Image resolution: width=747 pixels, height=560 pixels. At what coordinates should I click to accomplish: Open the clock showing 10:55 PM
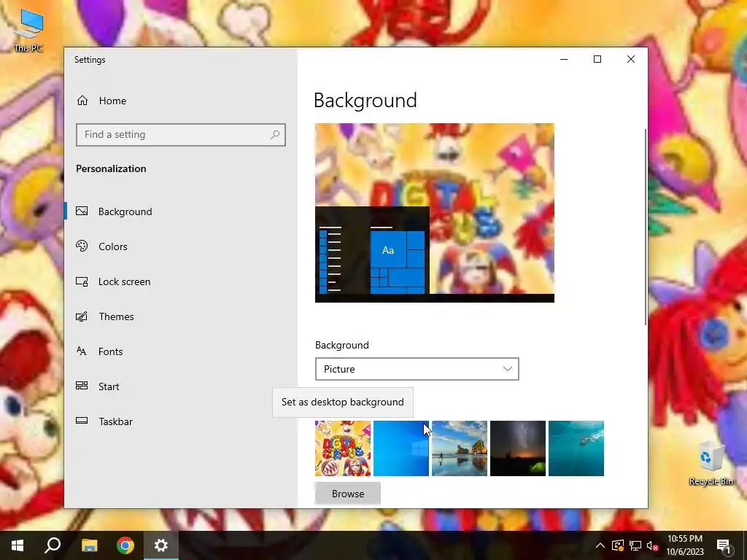(x=685, y=545)
